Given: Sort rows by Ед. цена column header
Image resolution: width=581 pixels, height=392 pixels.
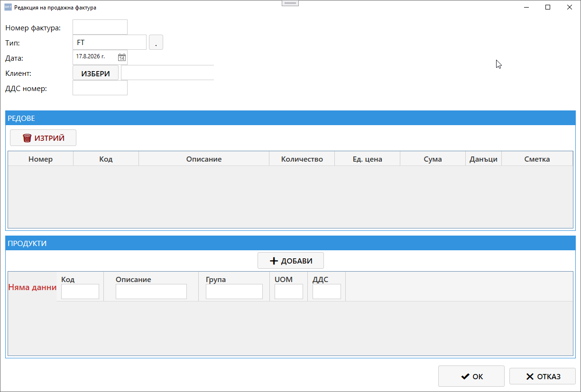Looking at the screenshot, I should tap(368, 159).
